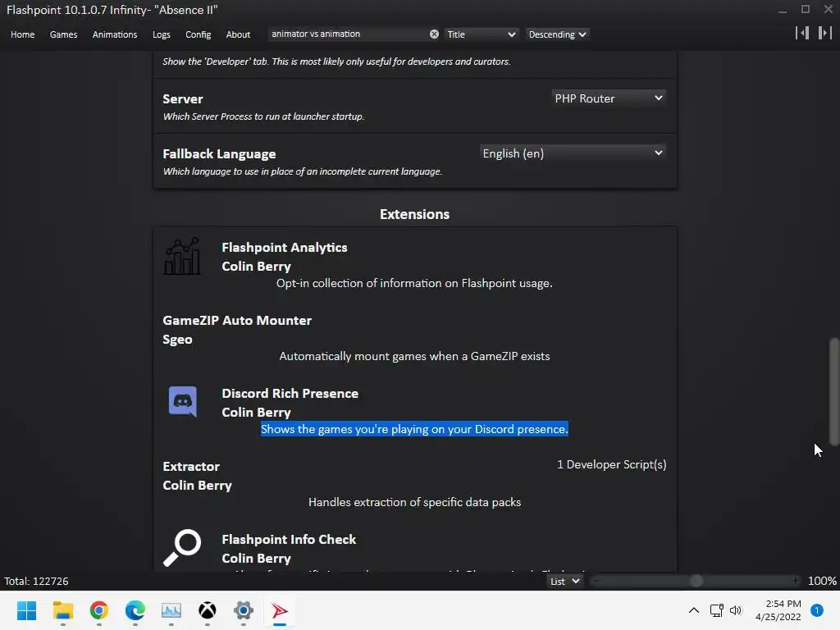Open the network status tray icon
840x630 pixels.
coord(716,610)
